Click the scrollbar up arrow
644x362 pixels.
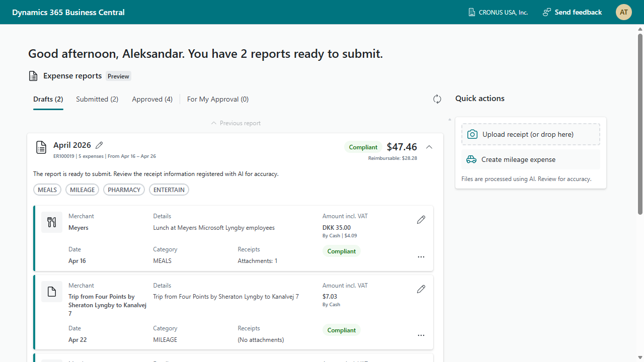(640, 29)
